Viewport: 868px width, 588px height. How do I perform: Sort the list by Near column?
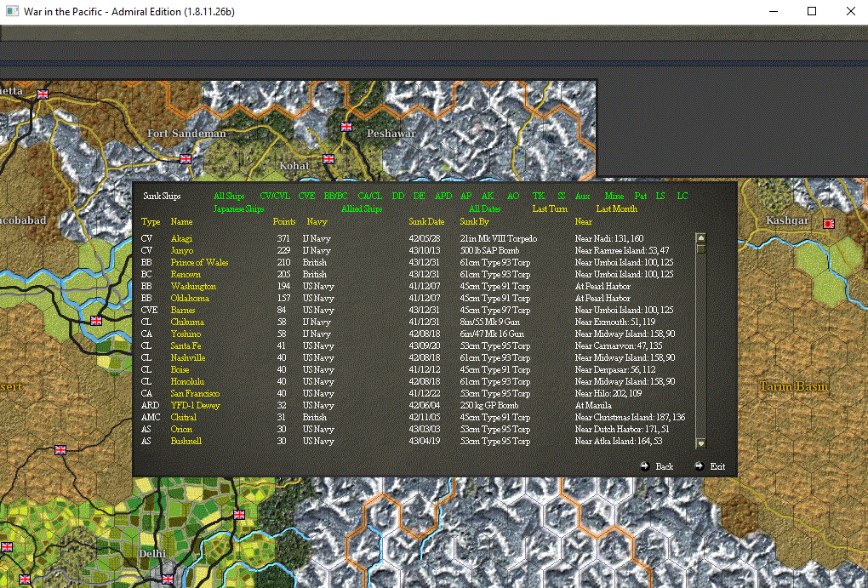(x=584, y=222)
